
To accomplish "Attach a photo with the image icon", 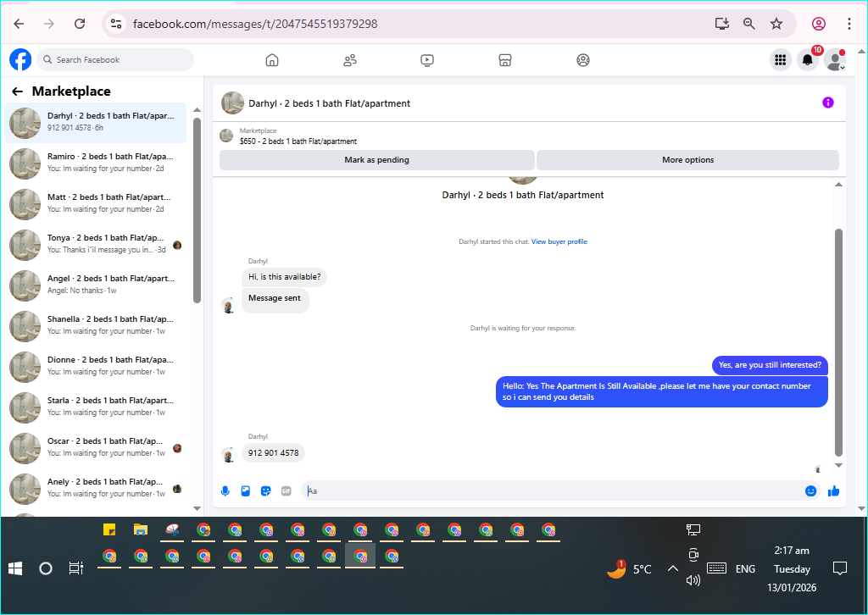I will click(x=245, y=490).
